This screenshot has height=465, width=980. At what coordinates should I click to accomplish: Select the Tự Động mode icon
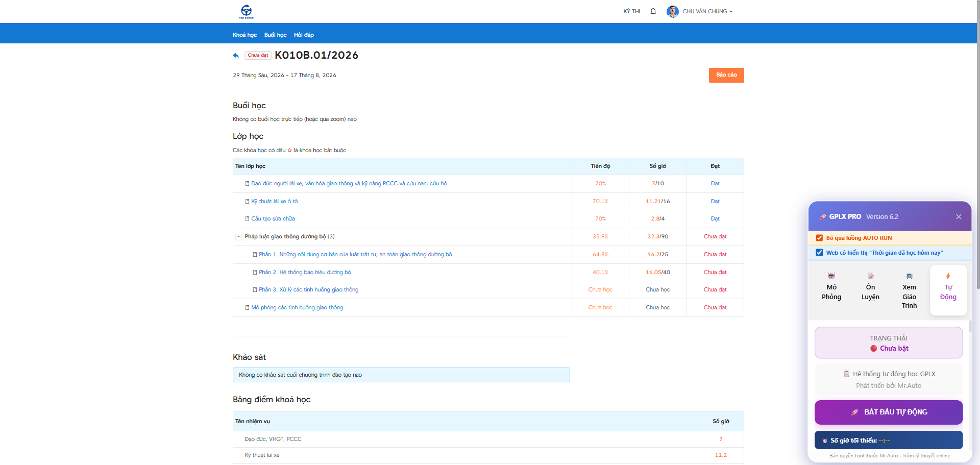coord(948,276)
